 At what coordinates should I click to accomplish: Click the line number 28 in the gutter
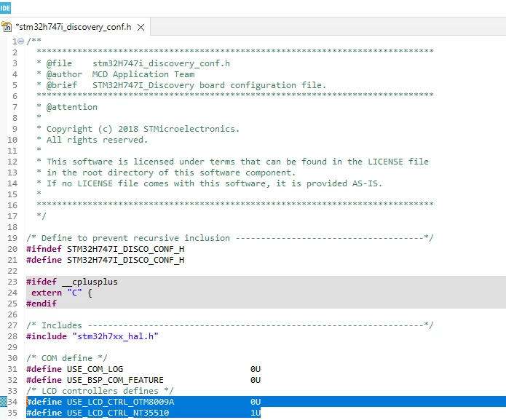(12, 336)
